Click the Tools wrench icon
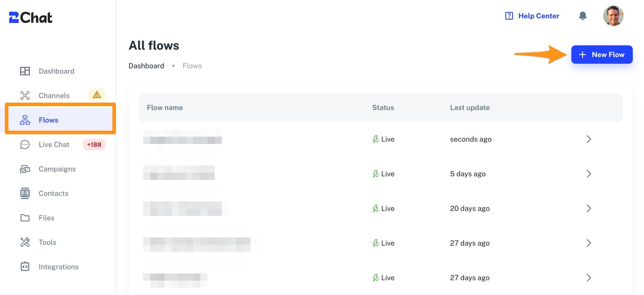 pyautogui.click(x=25, y=242)
